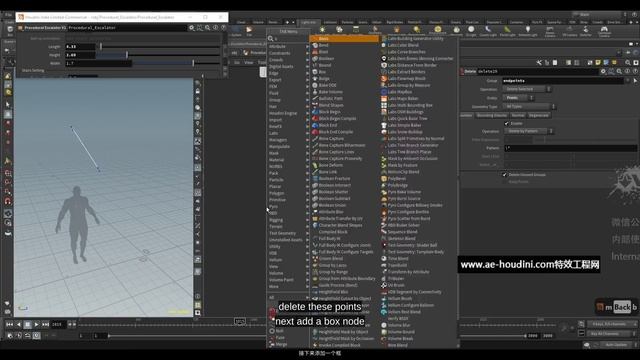Toggle Delete Unused Groups checkbox
The height and width of the screenshot is (360, 640).
pos(504,174)
